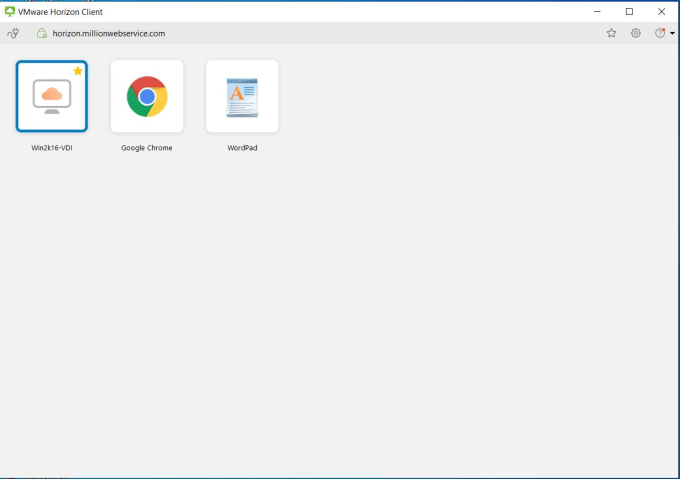Screen dimensions: 680x479
Task: Open the settings gear icon
Action: (636, 33)
